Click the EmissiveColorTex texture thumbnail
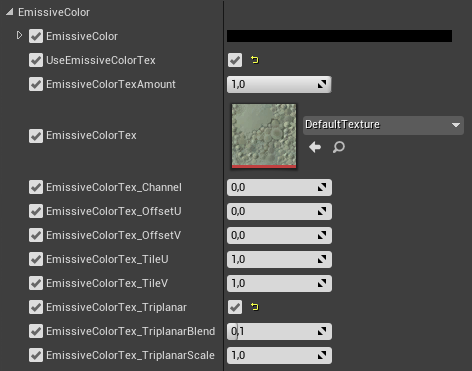472x371 pixels. (x=264, y=136)
